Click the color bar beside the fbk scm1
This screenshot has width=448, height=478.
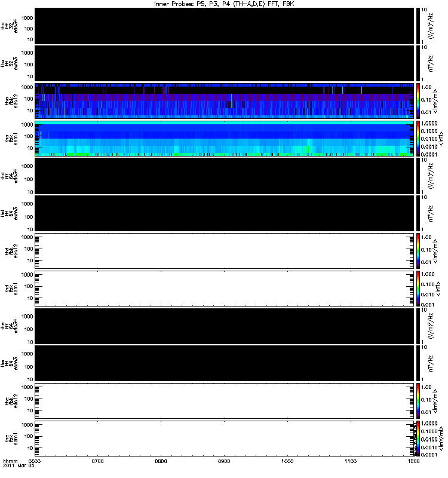coord(418,439)
